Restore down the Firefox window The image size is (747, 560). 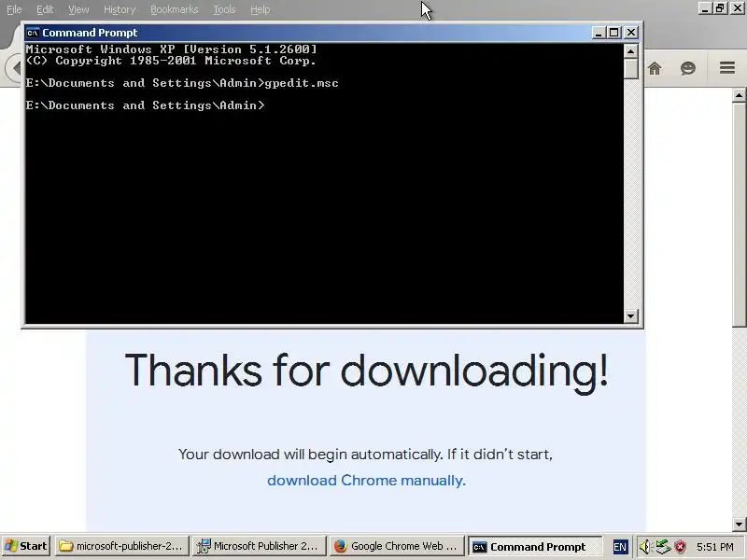click(720, 8)
